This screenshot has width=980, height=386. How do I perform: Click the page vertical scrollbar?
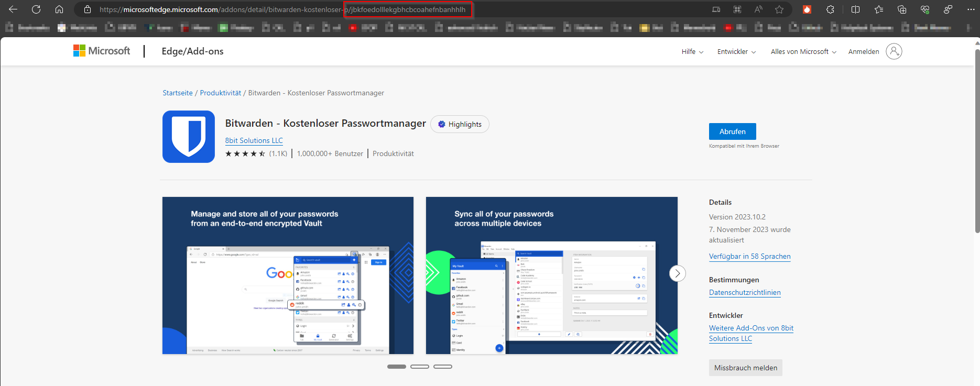[977, 141]
